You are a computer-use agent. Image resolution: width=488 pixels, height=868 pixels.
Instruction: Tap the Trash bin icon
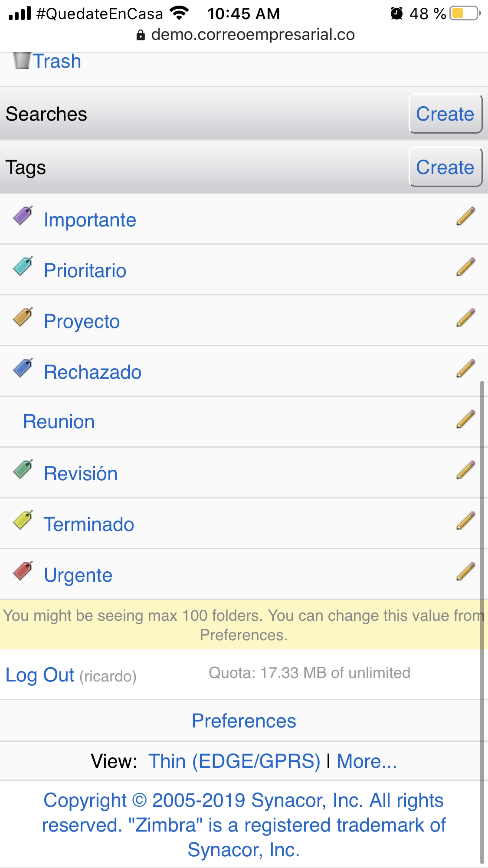click(21, 61)
